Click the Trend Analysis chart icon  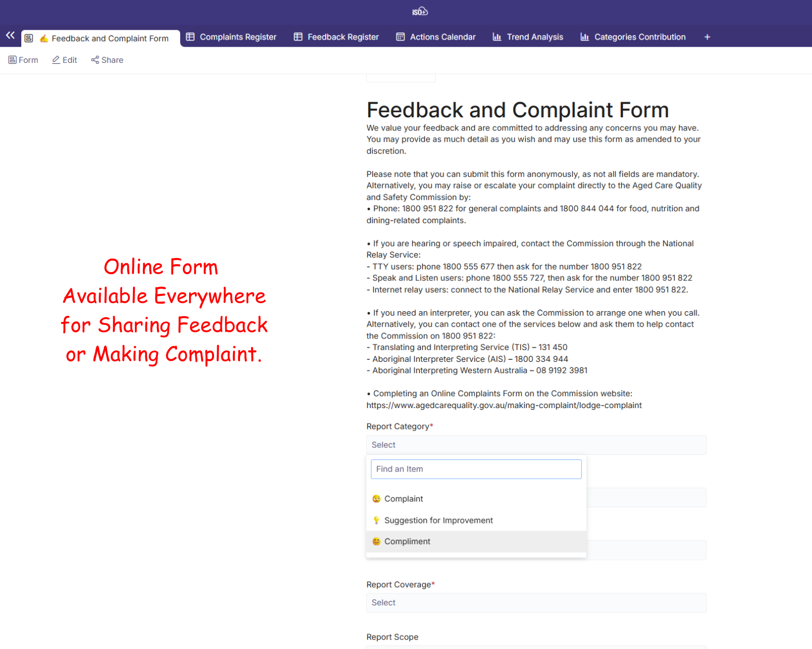point(497,37)
